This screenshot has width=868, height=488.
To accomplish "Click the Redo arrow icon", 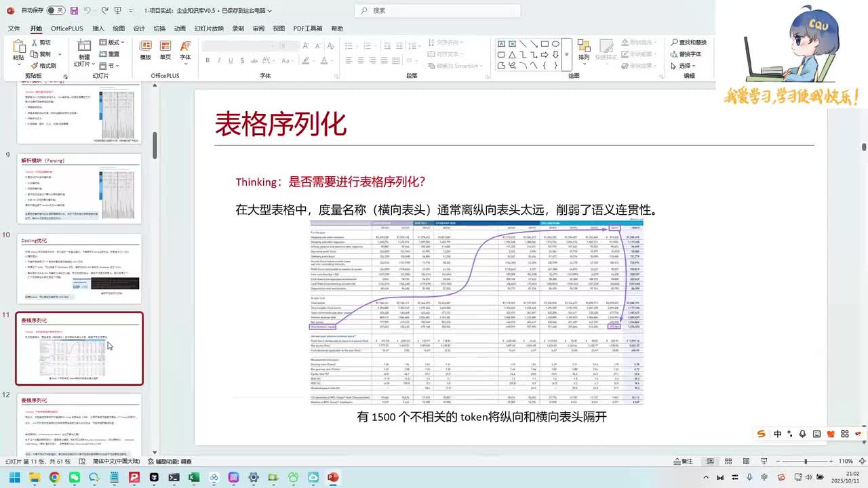I will tap(105, 11).
